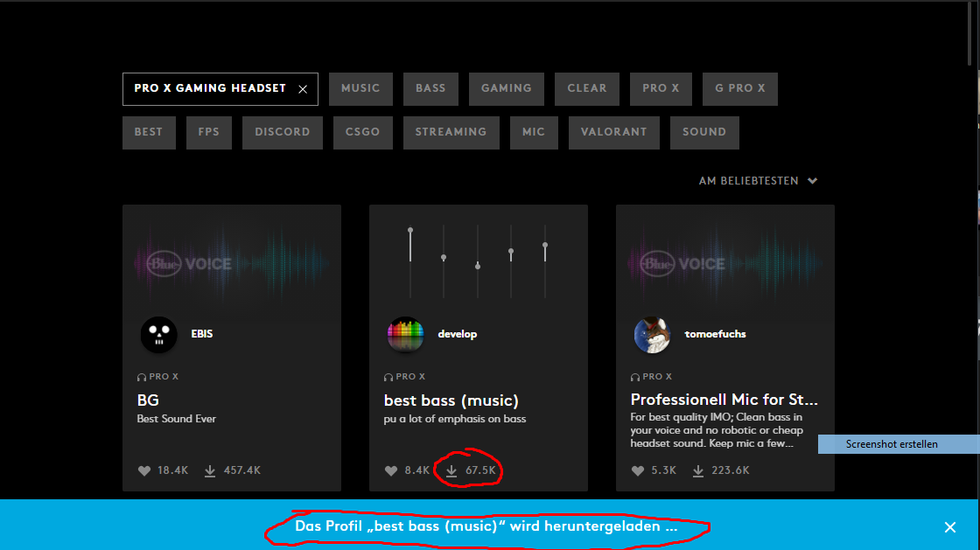The width and height of the screenshot is (980, 550).
Task: Open the BG preset title
Action: click(148, 400)
